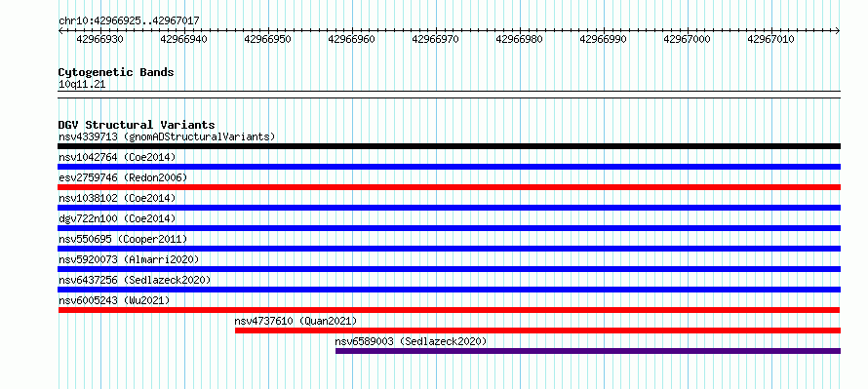
Task: Click ruler position 42966990
Action: (604, 39)
